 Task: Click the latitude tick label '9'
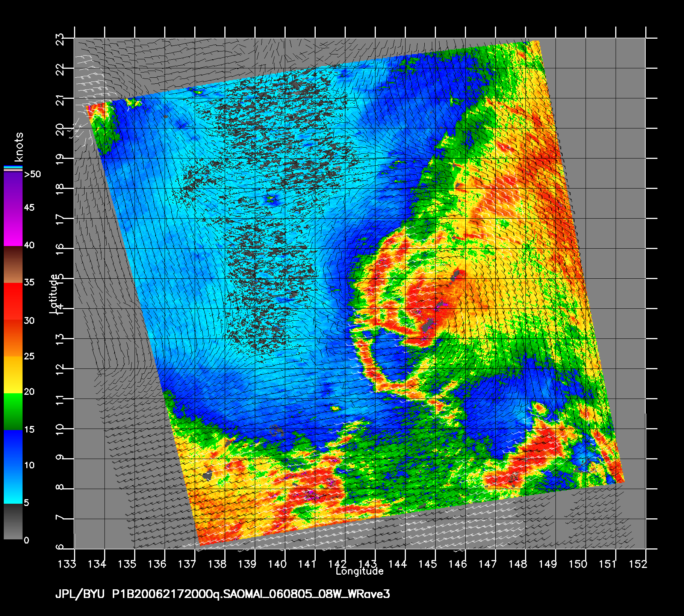coord(60,457)
